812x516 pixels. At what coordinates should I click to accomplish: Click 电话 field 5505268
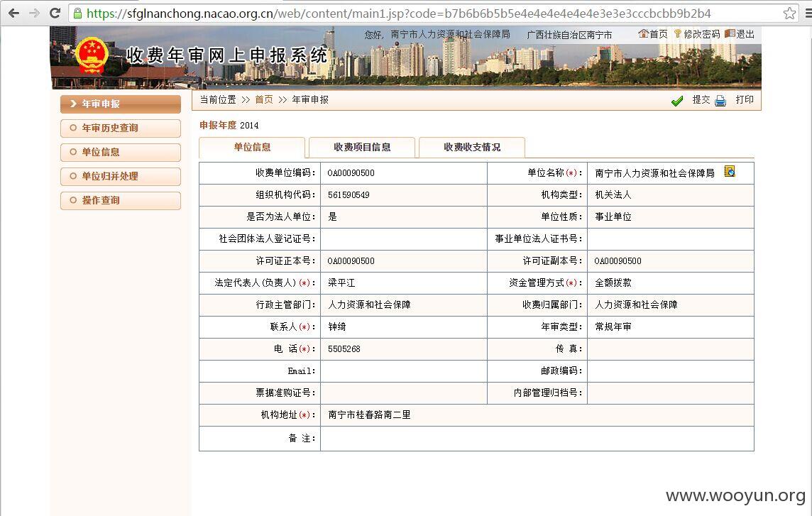point(344,349)
